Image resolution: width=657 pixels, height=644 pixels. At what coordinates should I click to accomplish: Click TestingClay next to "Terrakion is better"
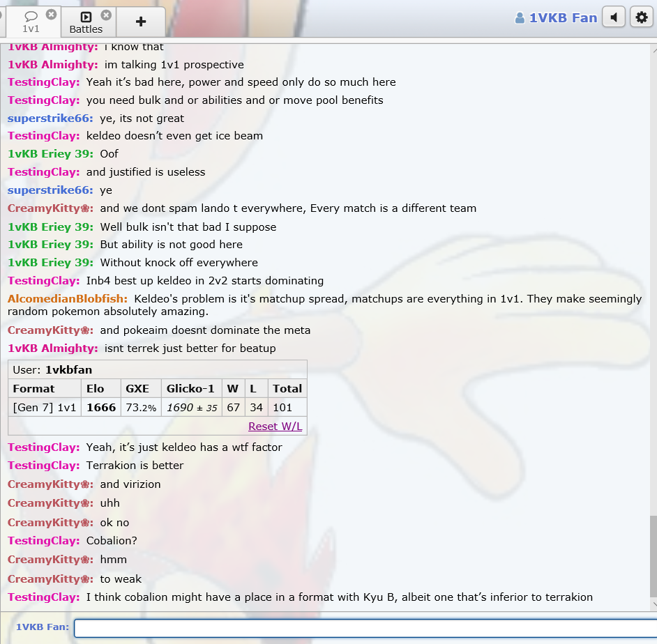point(44,466)
